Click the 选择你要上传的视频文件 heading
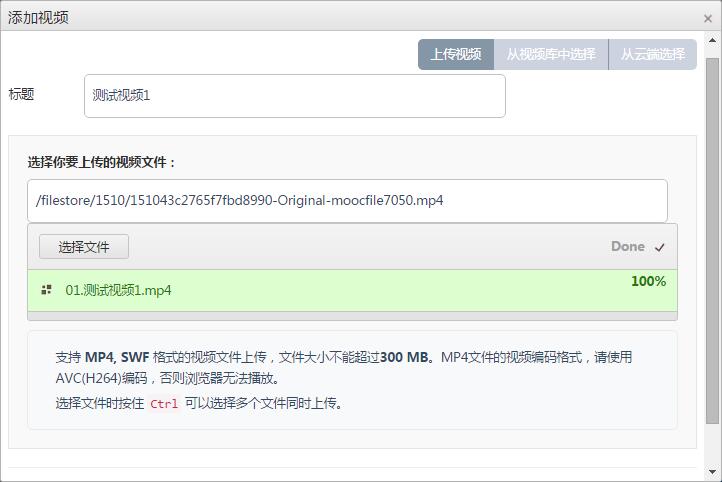722x482 pixels. click(x=101, y=162)
